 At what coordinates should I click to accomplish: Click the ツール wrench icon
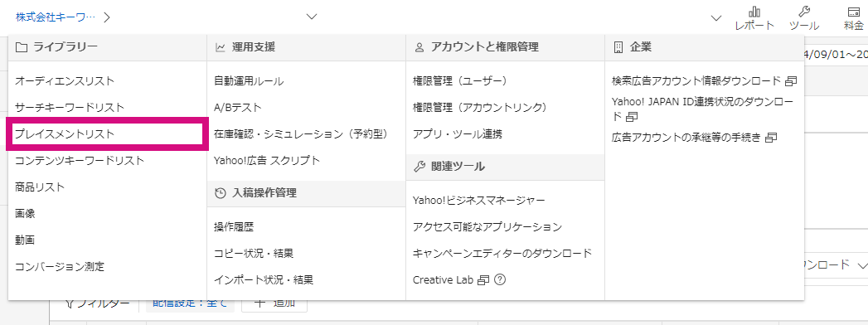pyautogui.click(x=804, y=12)
